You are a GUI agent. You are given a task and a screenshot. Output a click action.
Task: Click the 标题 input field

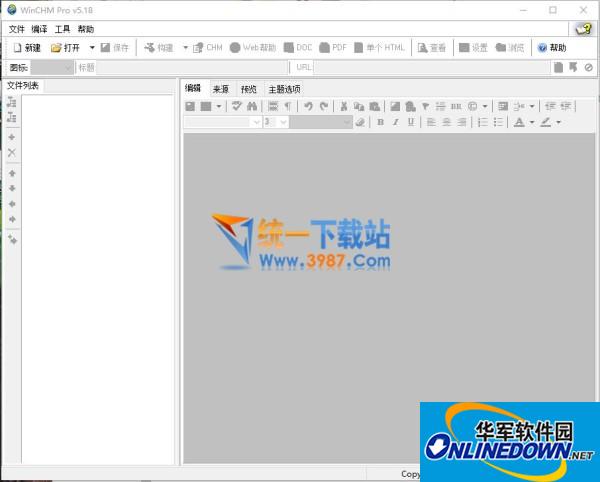(192, 68)
